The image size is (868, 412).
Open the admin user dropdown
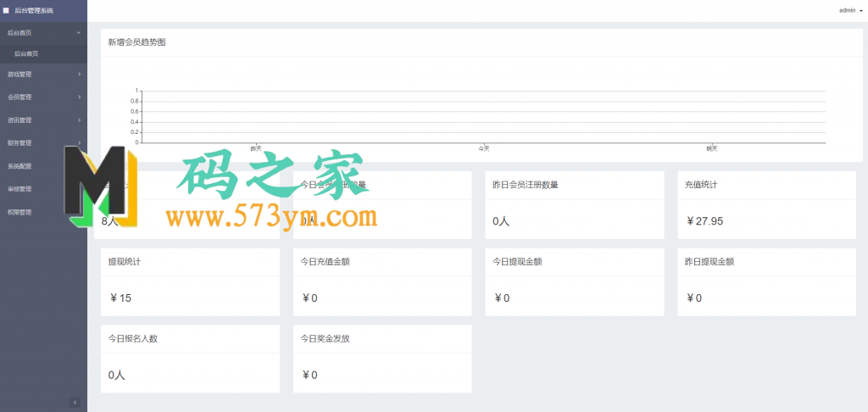[x=851, y=10]
